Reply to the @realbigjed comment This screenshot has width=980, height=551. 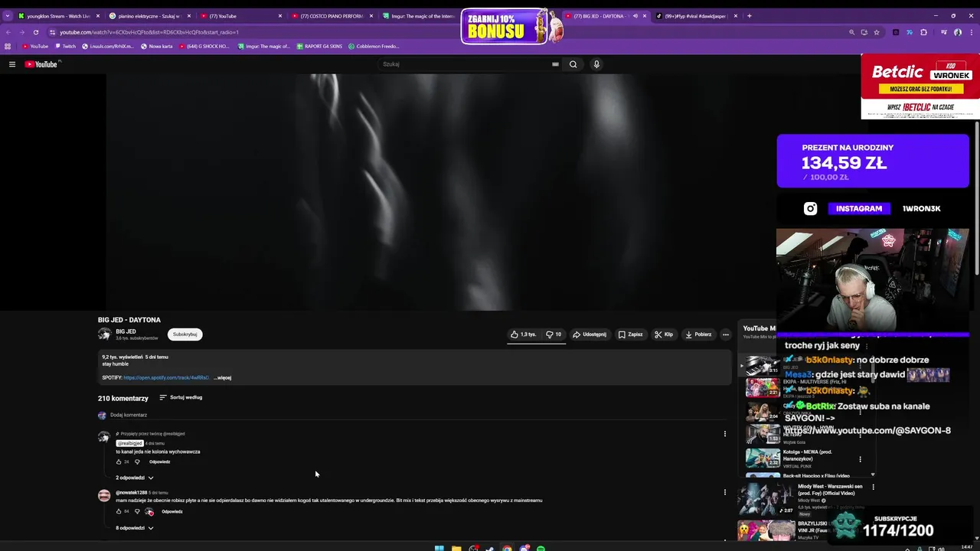159,462
